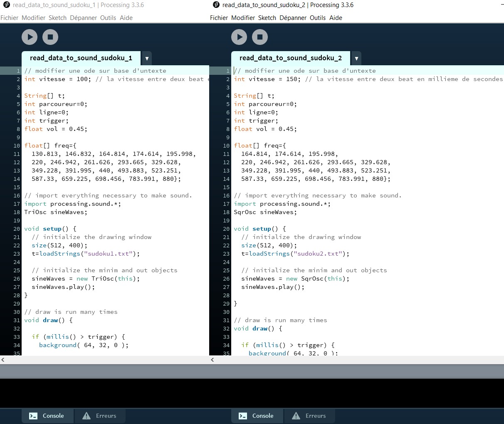Open Sketch menu in sudoku_1 window
Image resolution: width=504 pixels, height=424 pixels.
(x=57, y=18)
